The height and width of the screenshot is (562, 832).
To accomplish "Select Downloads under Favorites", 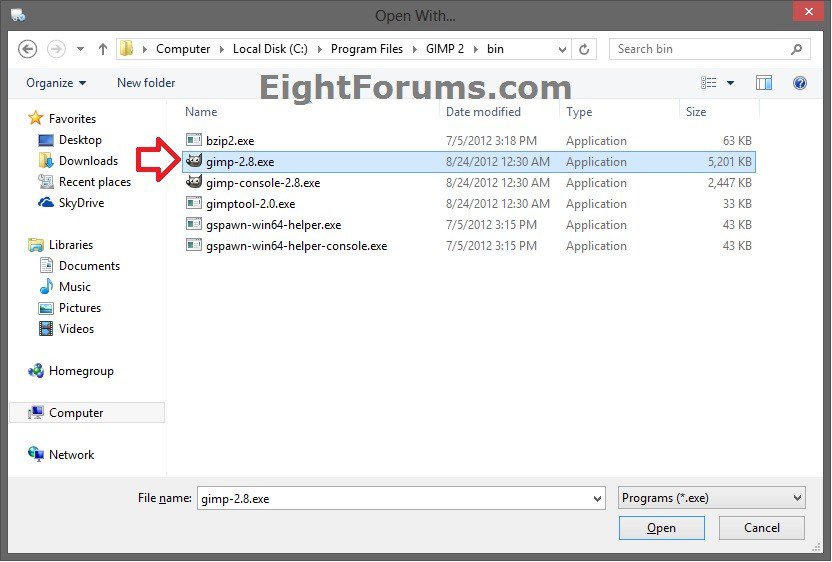I will [x=88, y=161].
